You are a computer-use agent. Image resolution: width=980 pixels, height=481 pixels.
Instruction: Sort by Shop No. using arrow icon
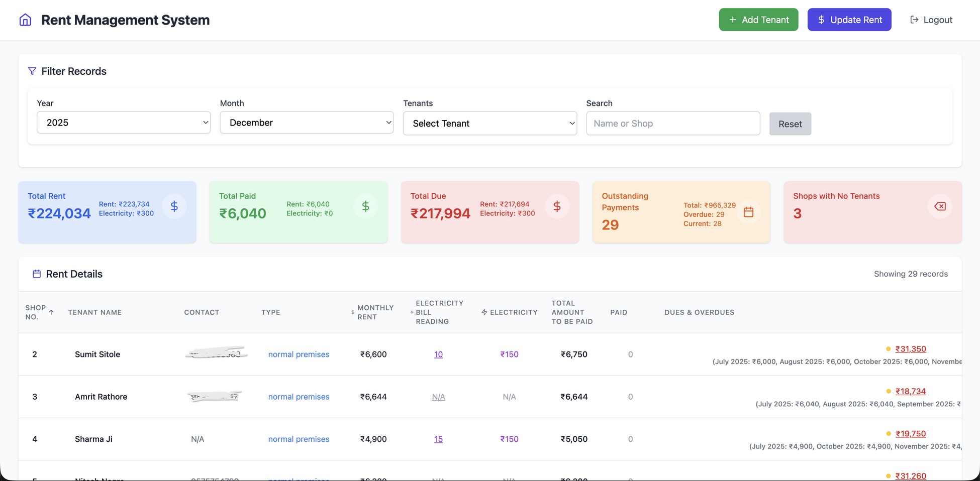pos(51,312)
